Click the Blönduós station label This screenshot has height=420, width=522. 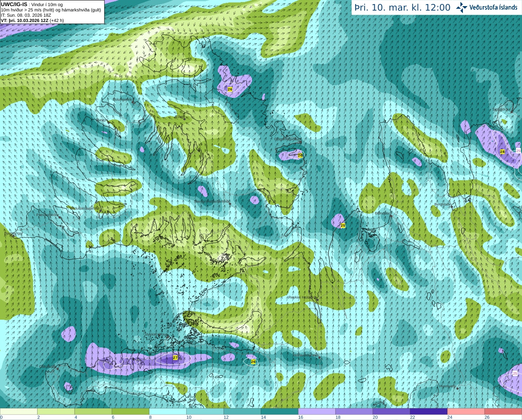(383, 213)
